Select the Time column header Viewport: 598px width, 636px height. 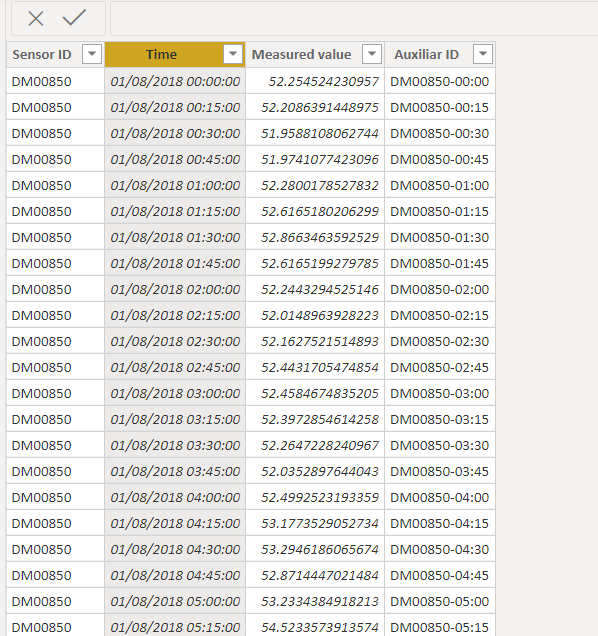[175, 54]
